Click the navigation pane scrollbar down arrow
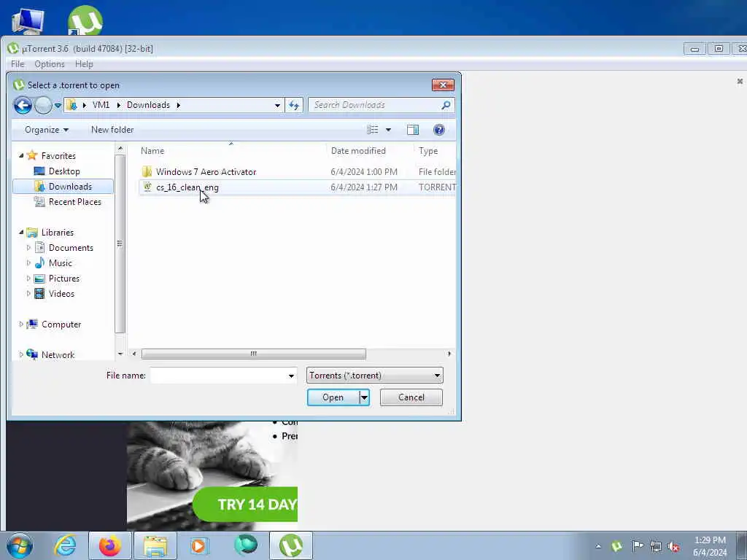This screenshot has width=747, height=560. 120,354
